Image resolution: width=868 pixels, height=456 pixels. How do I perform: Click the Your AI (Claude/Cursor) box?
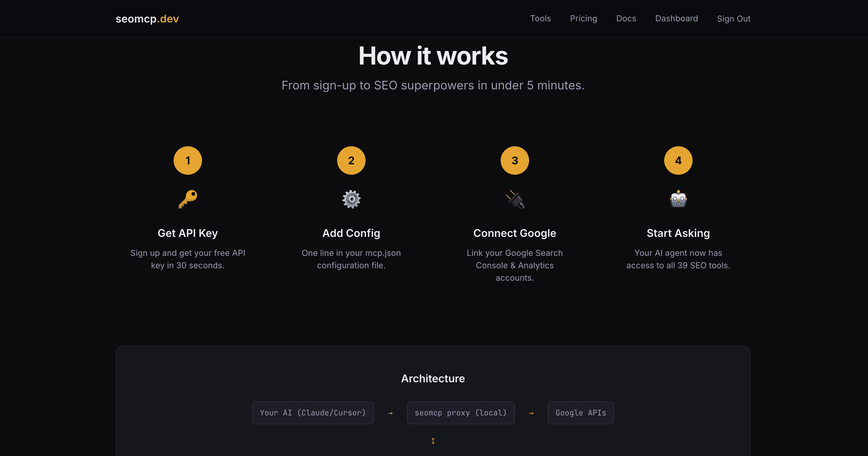point(313,412)
